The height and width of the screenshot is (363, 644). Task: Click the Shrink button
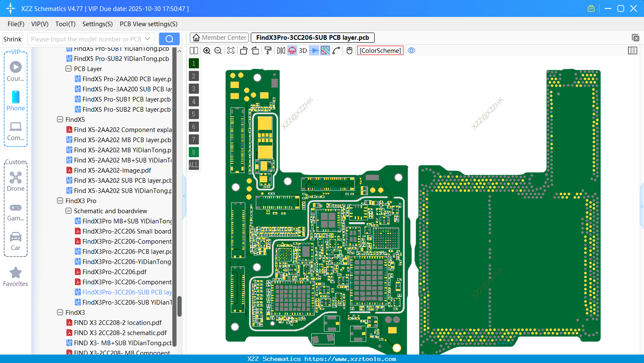12,38
